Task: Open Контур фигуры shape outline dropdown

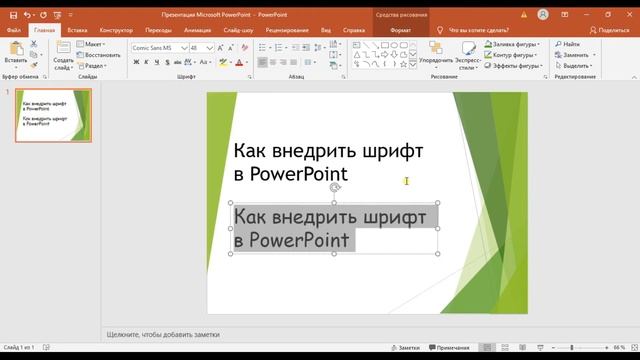Action: pyautogui.click(x=511, y=55)
